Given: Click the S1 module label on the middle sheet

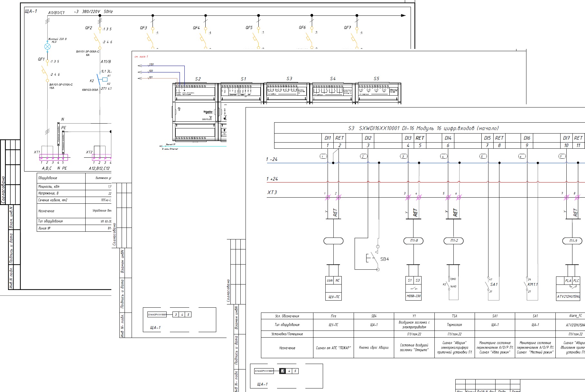Looking at the screenshot, I should click(243, 79).
